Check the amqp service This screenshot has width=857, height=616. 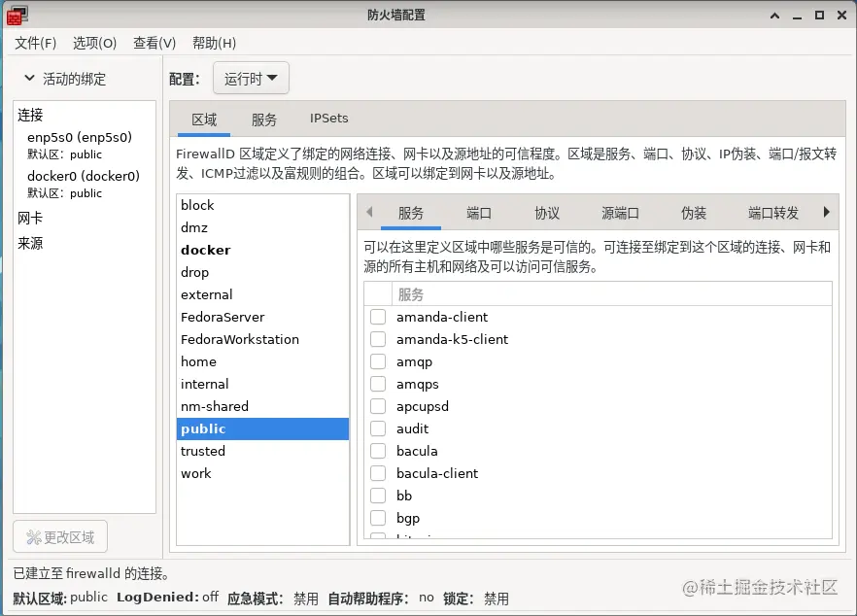(x=378, y=361)
